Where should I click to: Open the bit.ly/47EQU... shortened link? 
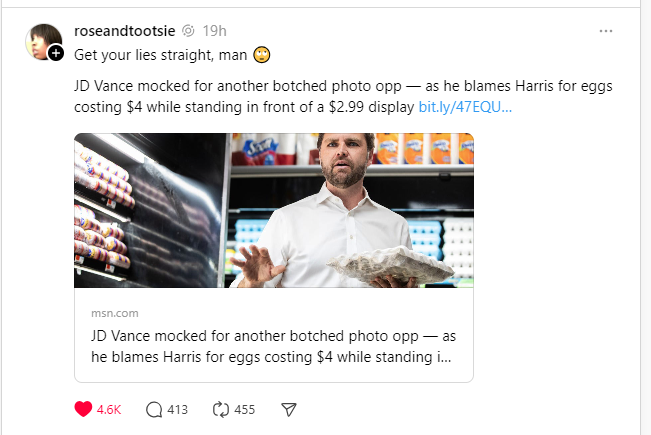click(x=465, y=105)
